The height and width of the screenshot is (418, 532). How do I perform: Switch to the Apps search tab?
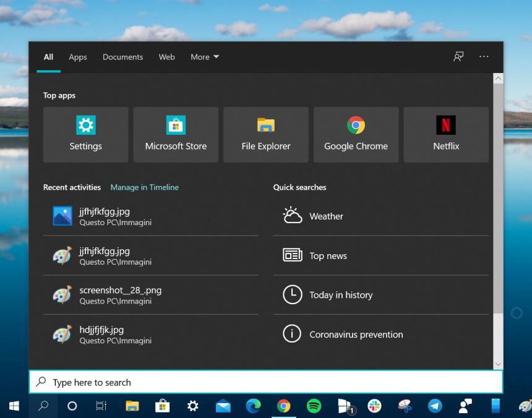coord(78,57)
